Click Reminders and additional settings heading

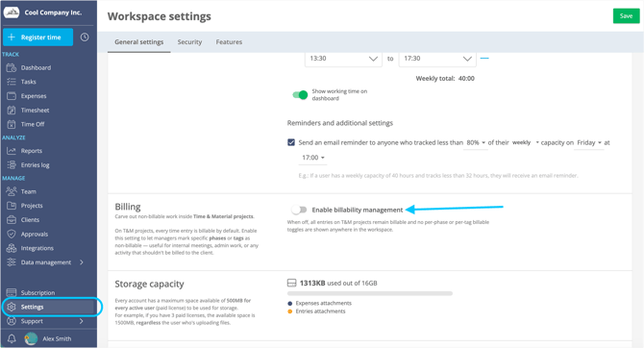pos(340,123)
